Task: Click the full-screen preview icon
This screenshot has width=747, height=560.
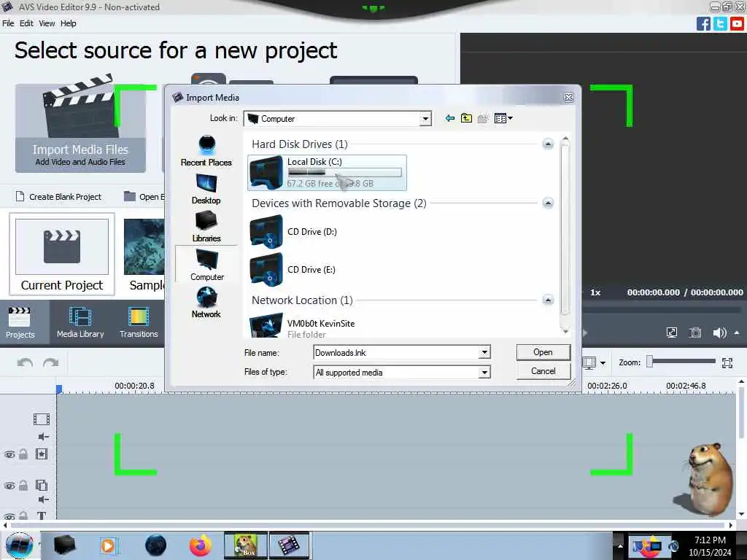Action: pos(672,332)
